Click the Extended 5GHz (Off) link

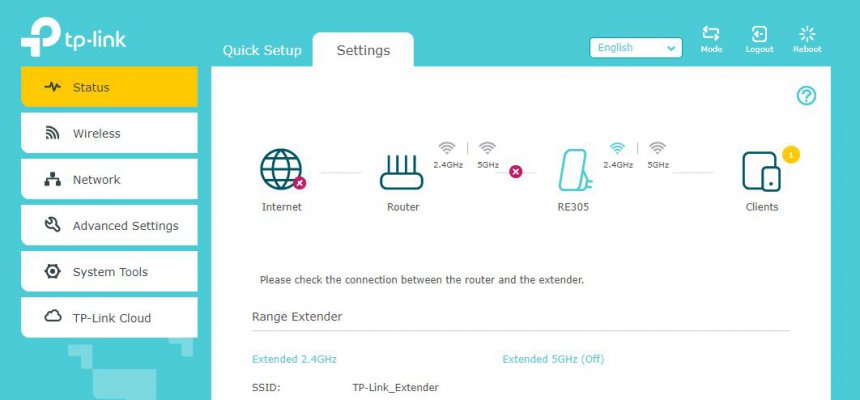pyautogui.click(x=553, y=359)
